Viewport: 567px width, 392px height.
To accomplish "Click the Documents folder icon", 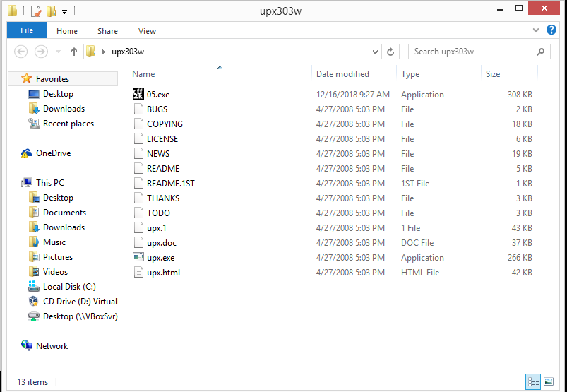I will (x=34, y=213).
